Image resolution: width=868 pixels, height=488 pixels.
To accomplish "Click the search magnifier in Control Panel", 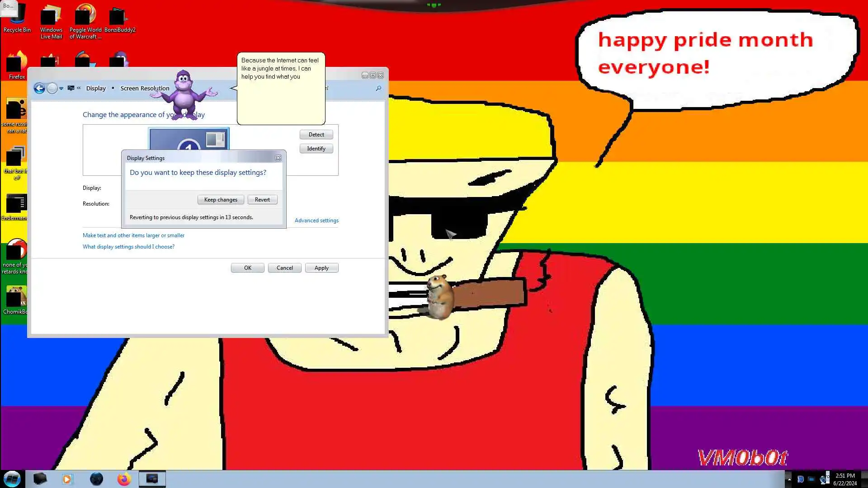I will click(x=378, y=88).
